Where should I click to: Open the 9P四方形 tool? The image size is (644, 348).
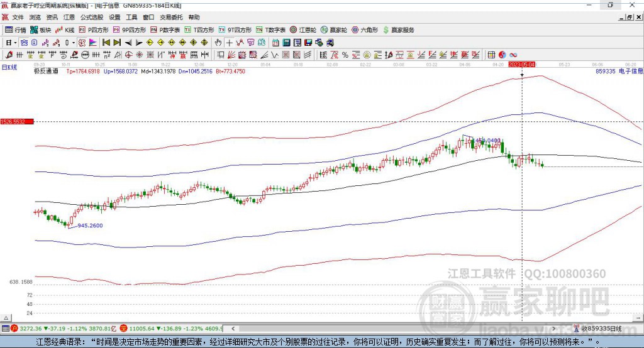pyautogui.click(x=130, y=30)
